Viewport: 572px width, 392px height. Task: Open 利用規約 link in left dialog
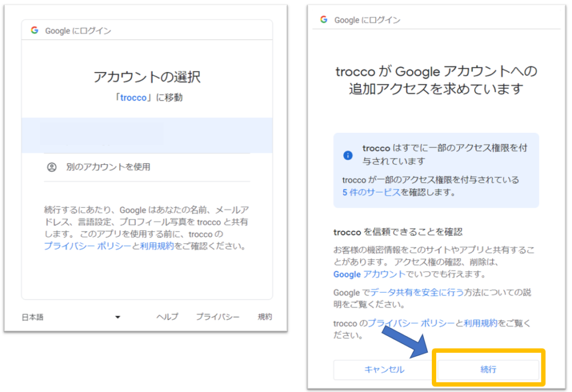click(x=157, y=246)
